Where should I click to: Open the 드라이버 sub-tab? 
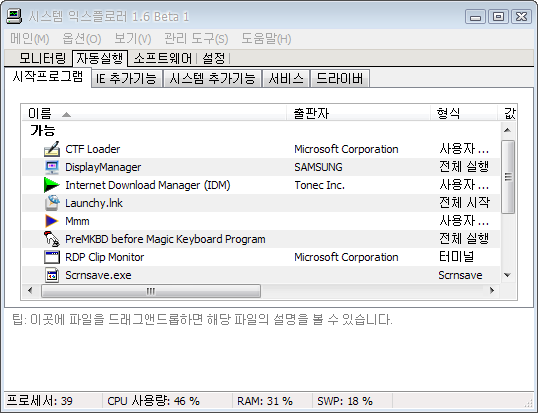point(339,78)
